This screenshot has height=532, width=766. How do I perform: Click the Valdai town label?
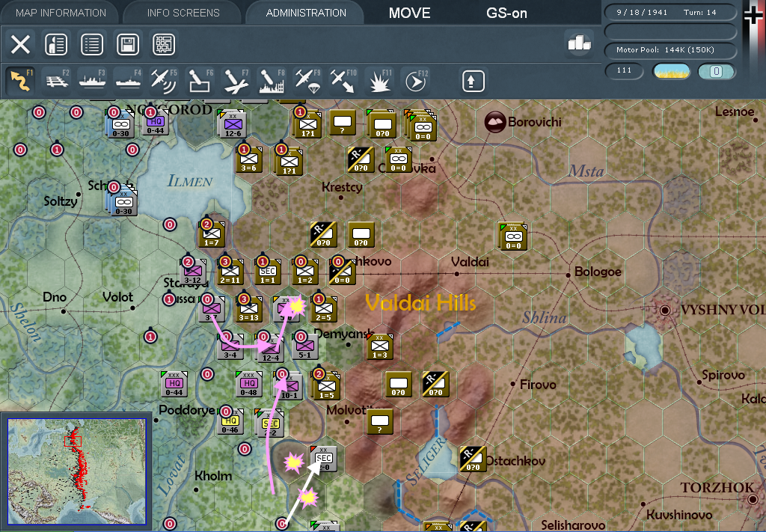point(470,262)
